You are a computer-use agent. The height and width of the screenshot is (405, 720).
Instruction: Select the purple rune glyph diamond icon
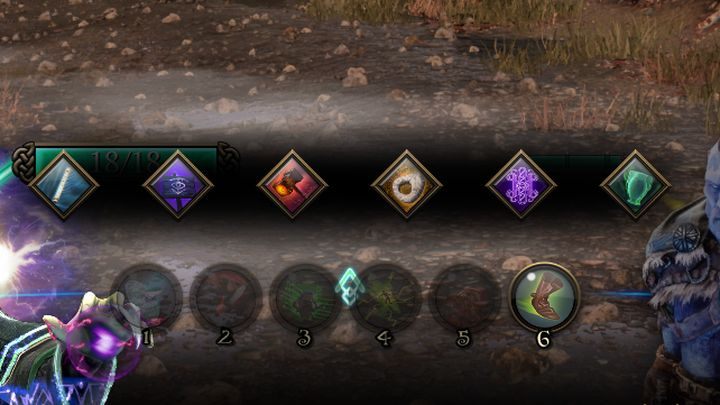[521, 185]
